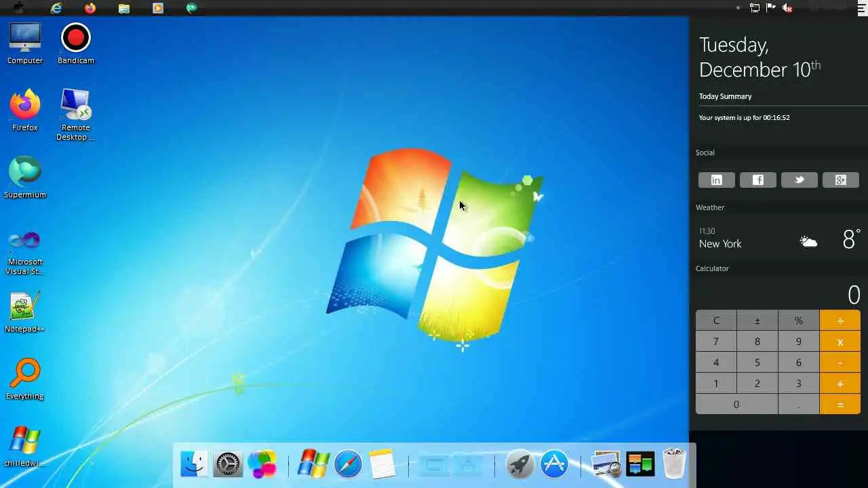Open File Explorer from the top bar

[124, 8]
